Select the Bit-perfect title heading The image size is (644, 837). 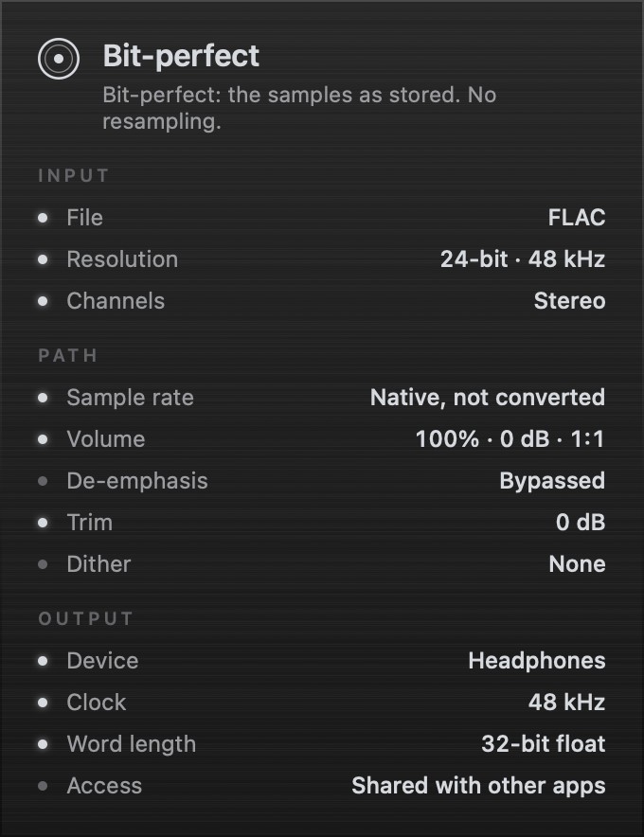click(181, 56)
